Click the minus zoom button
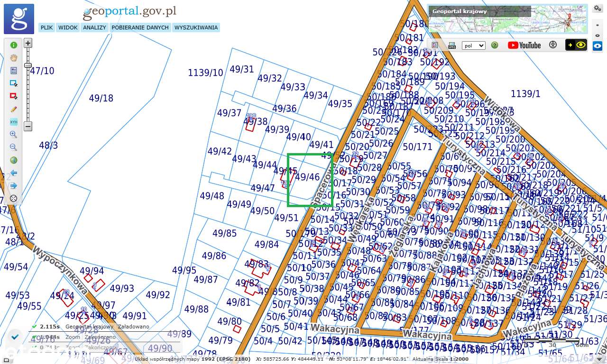This screenshot has height=364, width=607. click(x=28, y=126)
